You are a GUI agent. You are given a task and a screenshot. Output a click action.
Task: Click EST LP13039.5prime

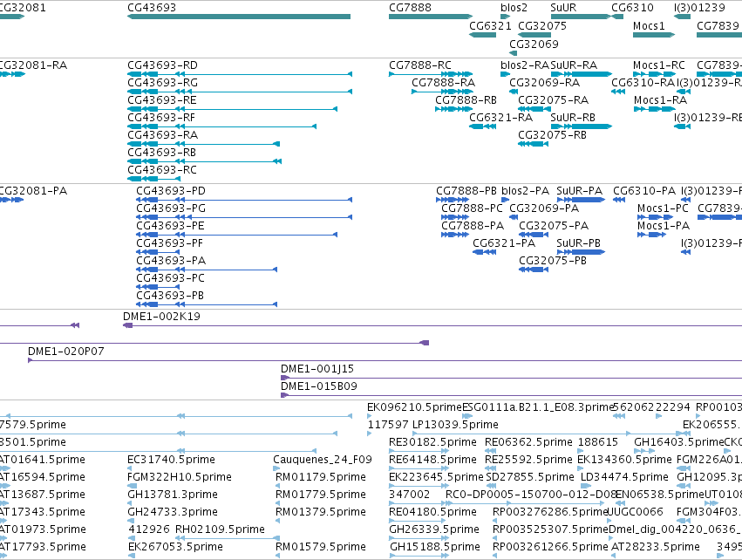(x=455, y=425)
